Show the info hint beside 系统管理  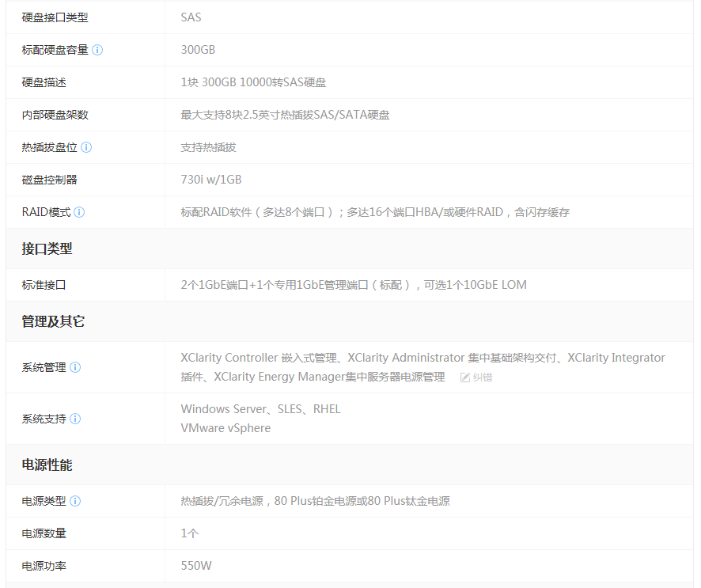(75, 367)
